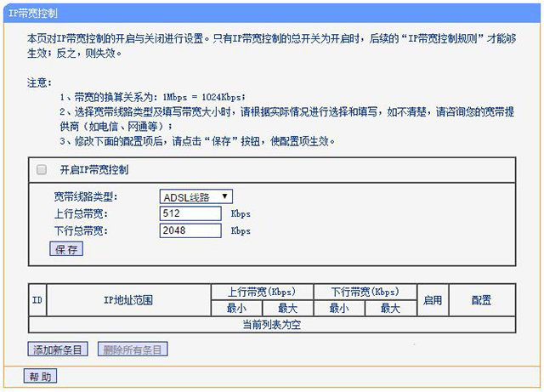544x392 pixels.
Task: Click the 配置 column header
Action: (481, 300)
